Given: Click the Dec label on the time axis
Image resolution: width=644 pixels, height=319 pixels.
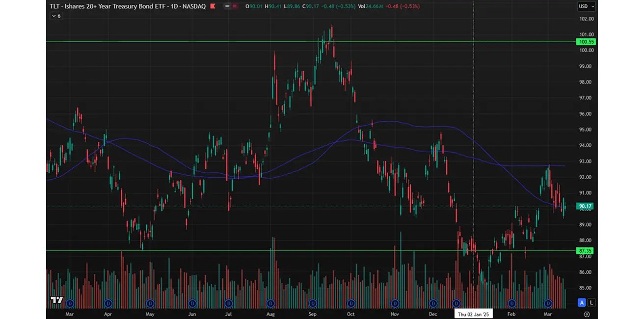Looking at the screenshot, I should [433, 314].
